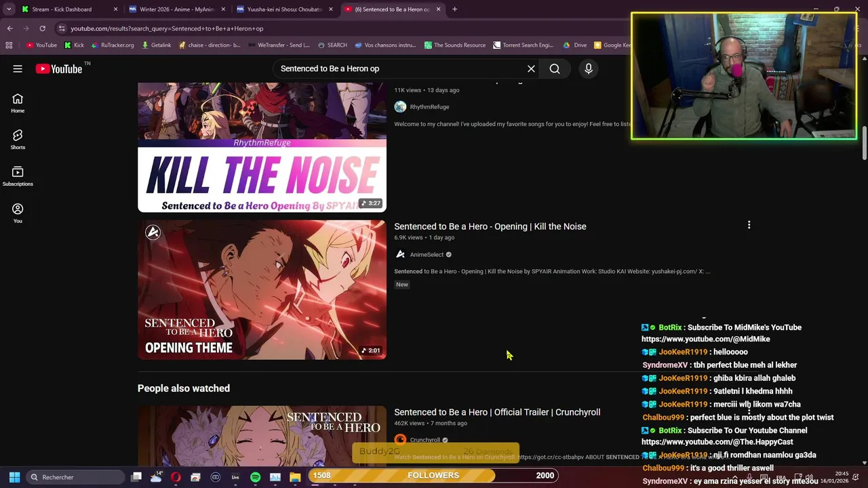Open the SEARCH bookmark
Image resolution: width=868 pixels, height=488 pixels.
pos(332,45)
